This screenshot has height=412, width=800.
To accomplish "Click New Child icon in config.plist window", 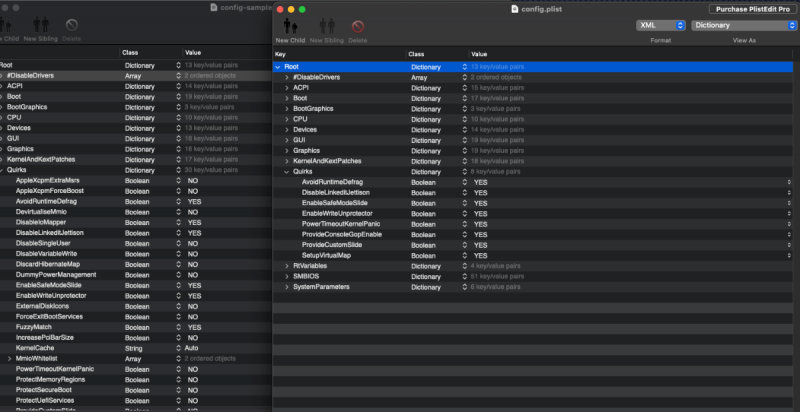I will point(290,25).
